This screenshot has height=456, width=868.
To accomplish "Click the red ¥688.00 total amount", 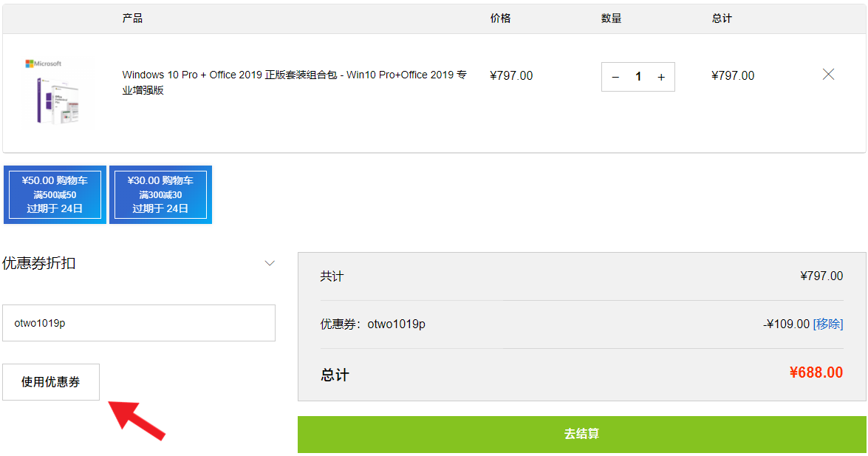I will tap(816, 372).
